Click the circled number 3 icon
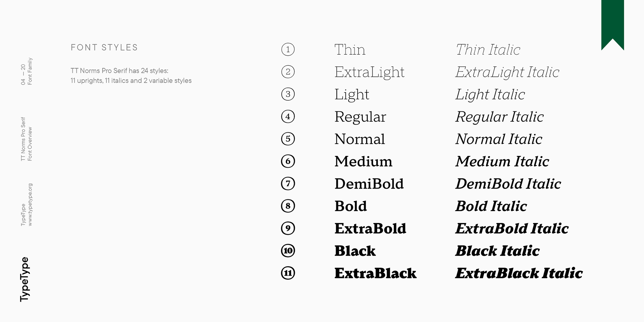This screenshot has width=644, height=322. (x=288, y=94)
